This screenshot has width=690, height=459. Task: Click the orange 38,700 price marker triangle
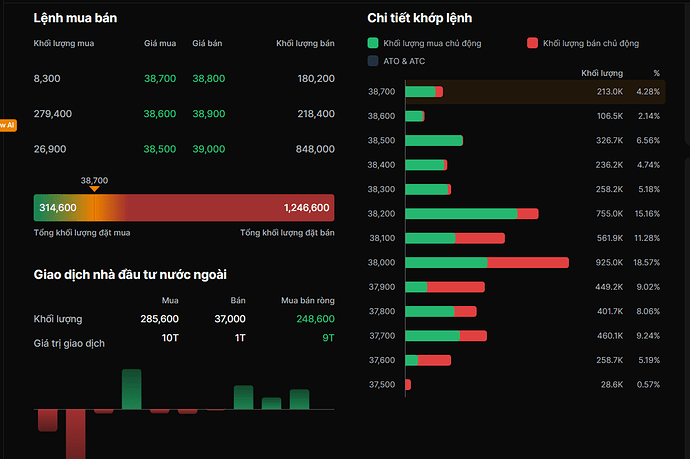[x=94, y=188]
